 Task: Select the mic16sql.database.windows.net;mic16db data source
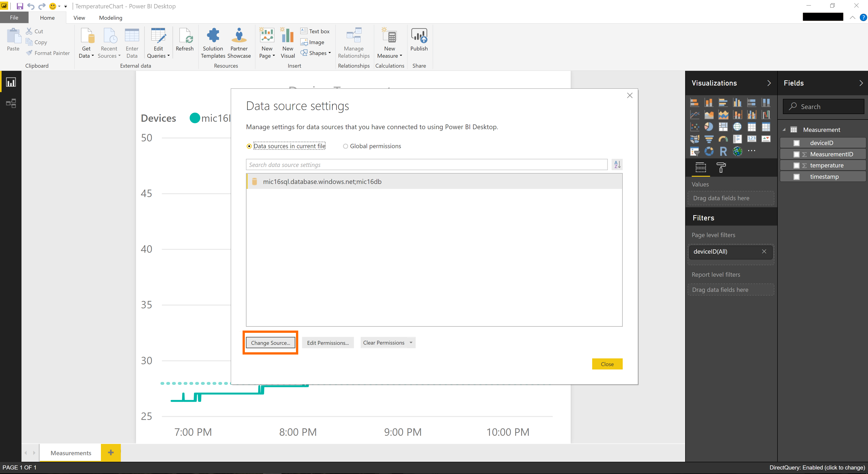click(434, 182)
